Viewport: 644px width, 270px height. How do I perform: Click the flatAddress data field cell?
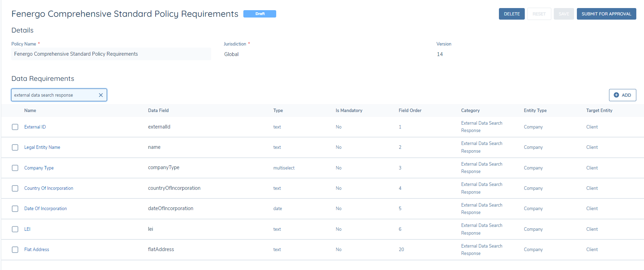(x=161, y=249)
